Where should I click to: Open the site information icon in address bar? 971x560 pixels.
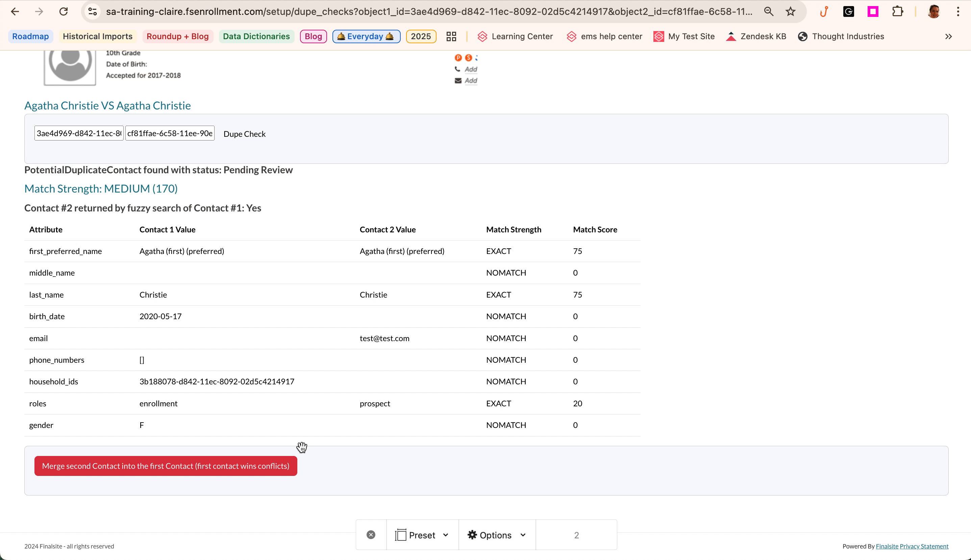(93, 11)
